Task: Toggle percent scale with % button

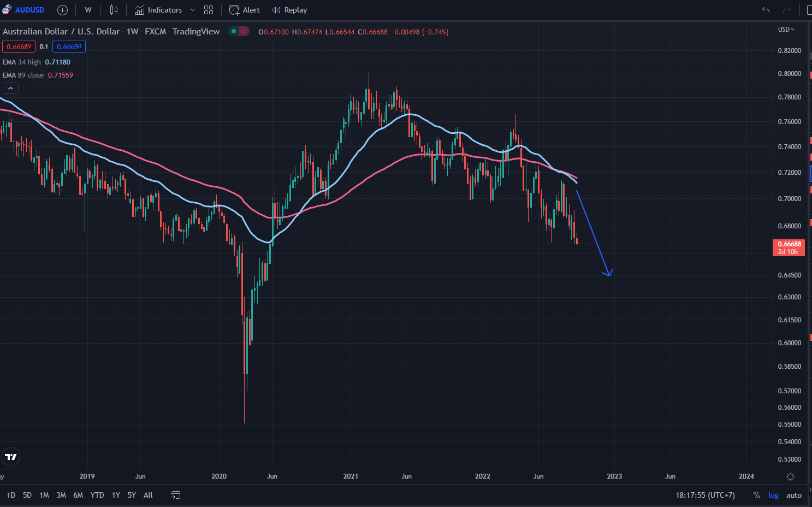Action: (x=756, y=495)
